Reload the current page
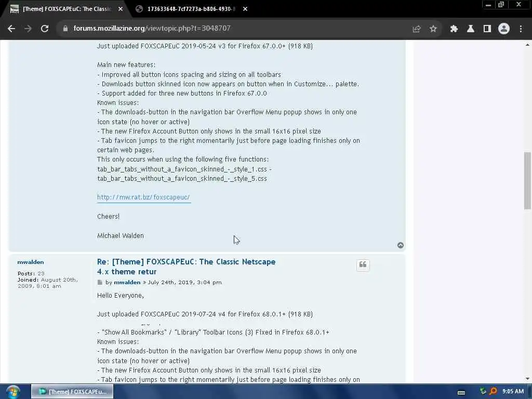Image resolution: width=532 pixels, height=399 pixels. tap(45, 29)
